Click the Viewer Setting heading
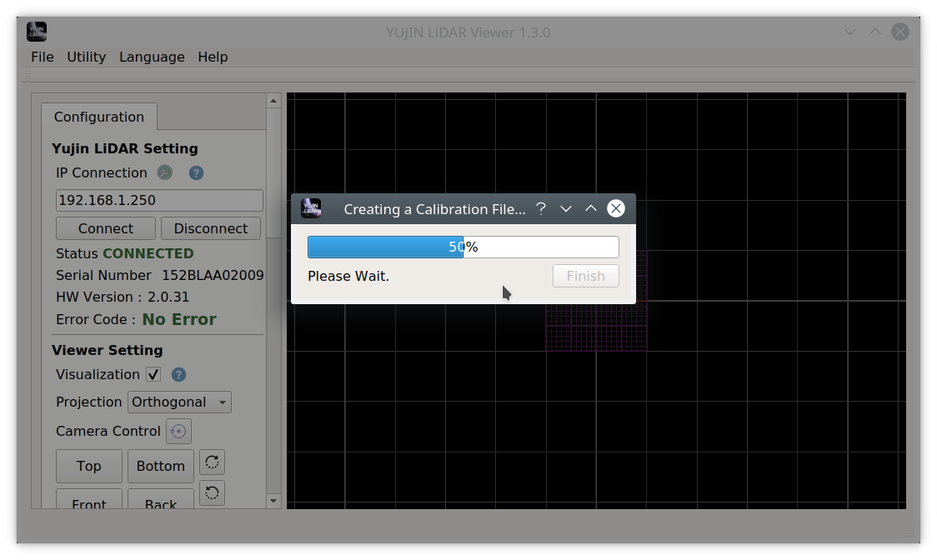This screenshot has width=937, height=560. click(107, 350)
